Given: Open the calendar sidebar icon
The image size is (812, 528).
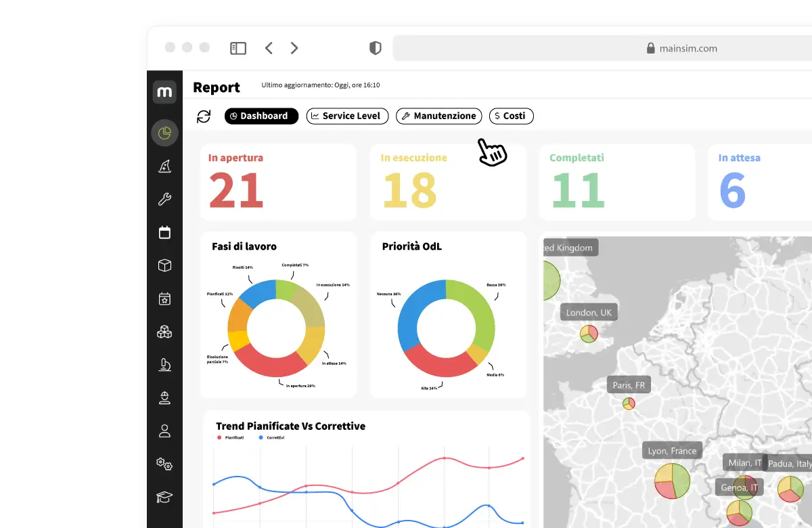Looking at the screenshot, I should tap(164, 232).
